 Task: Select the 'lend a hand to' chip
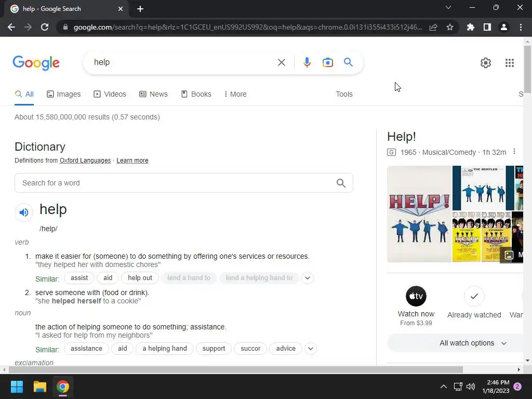pyautogui.click(x=189, y=278)
